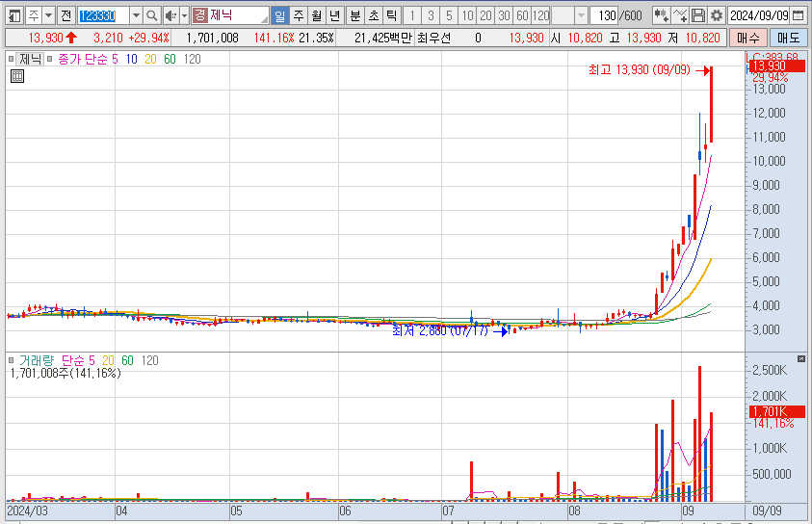Screen dimensions: 812x524
Task: Expand the stock name field corner
Action: click(265, 19)
